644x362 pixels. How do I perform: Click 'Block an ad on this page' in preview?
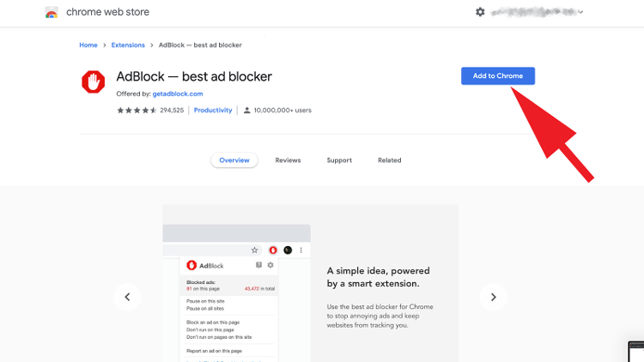(x=213, y=323)
